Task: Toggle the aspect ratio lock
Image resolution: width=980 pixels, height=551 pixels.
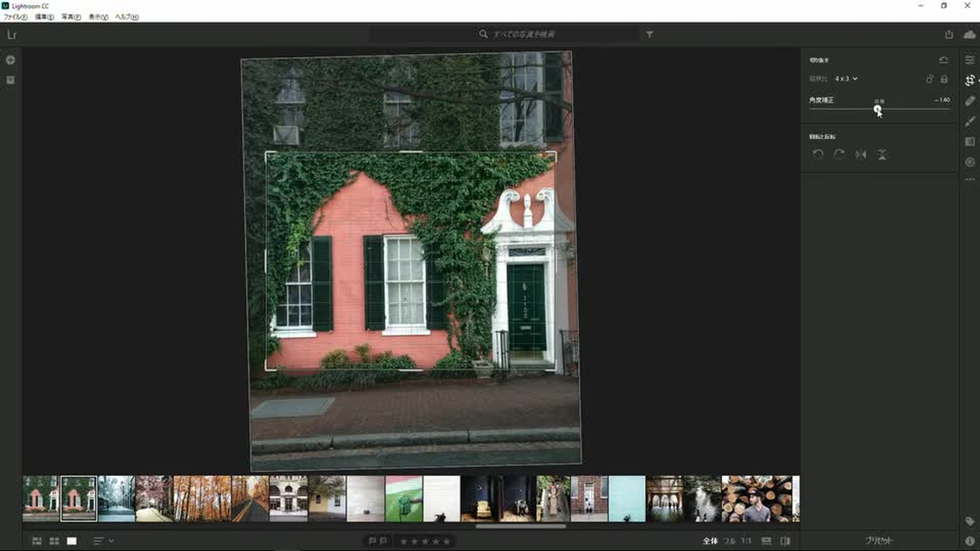Action: click(x=944, y=79)
